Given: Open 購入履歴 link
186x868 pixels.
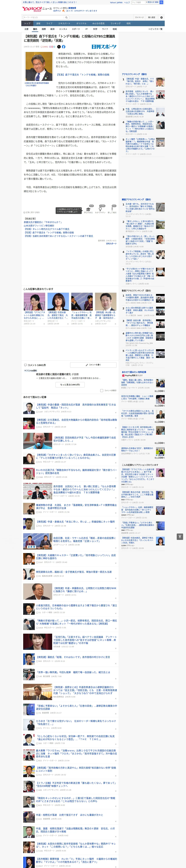Looking at the screenshot, I should (152, 18).
